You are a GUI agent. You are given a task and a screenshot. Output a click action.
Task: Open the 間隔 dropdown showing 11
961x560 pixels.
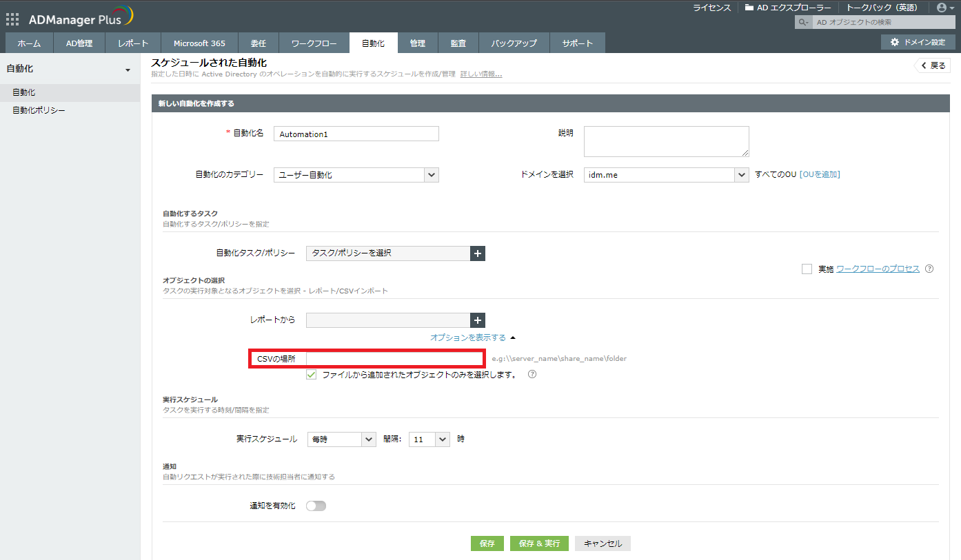429,439
